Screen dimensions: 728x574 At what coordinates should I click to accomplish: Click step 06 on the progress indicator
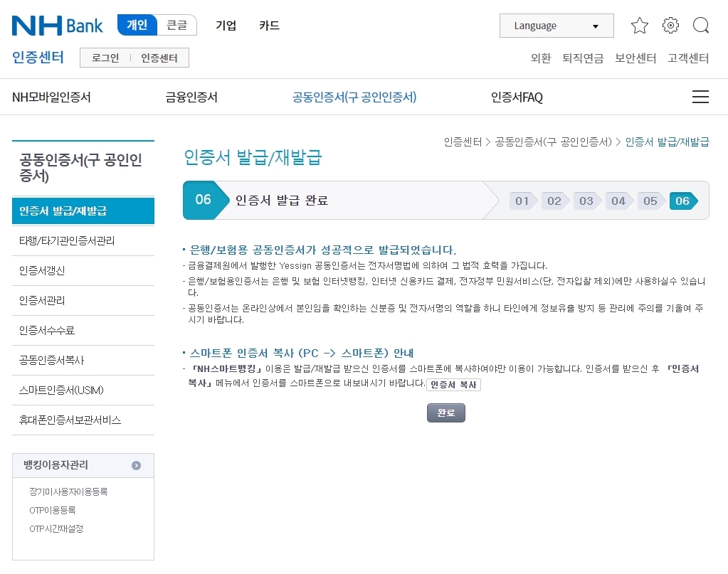[681, 201]
